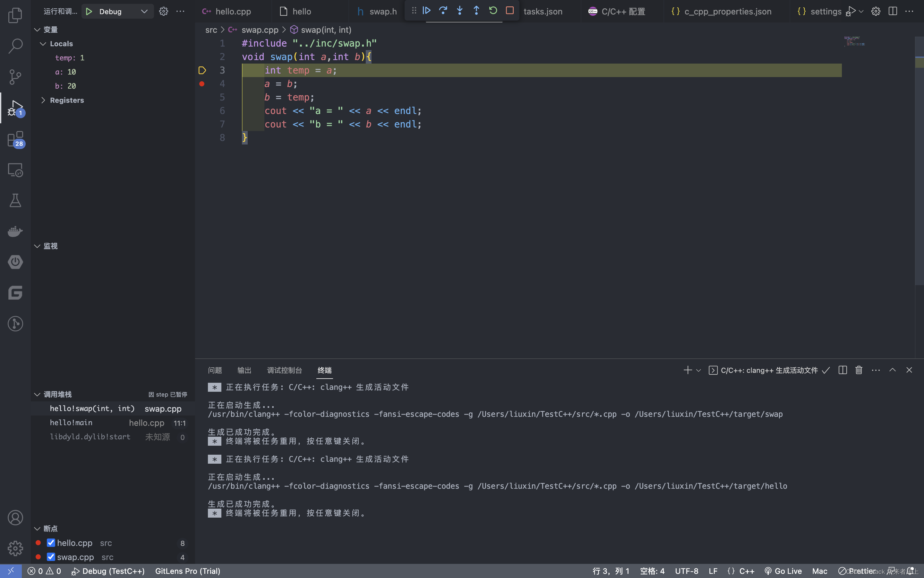Change UTF-8 encoding in status bar
The width and height of the screenshot is (924, 578).
click(x=687, y=571)
